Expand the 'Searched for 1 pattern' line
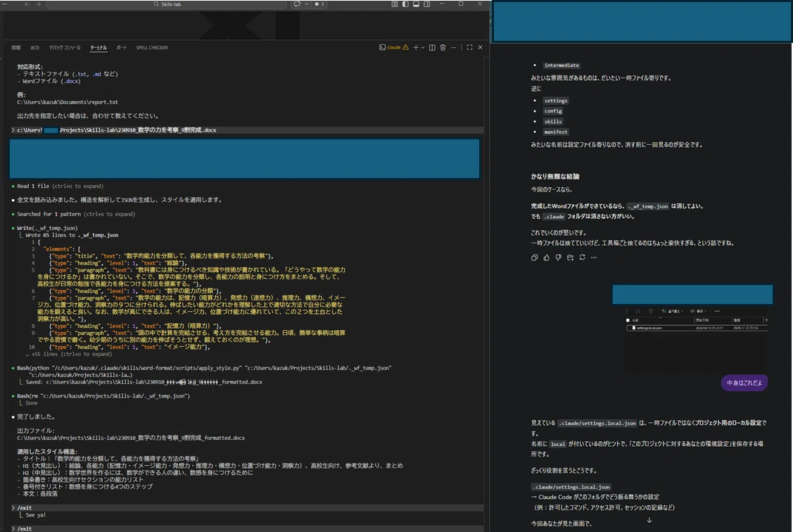This screenshot has width=793, height=532. (76, 214)
